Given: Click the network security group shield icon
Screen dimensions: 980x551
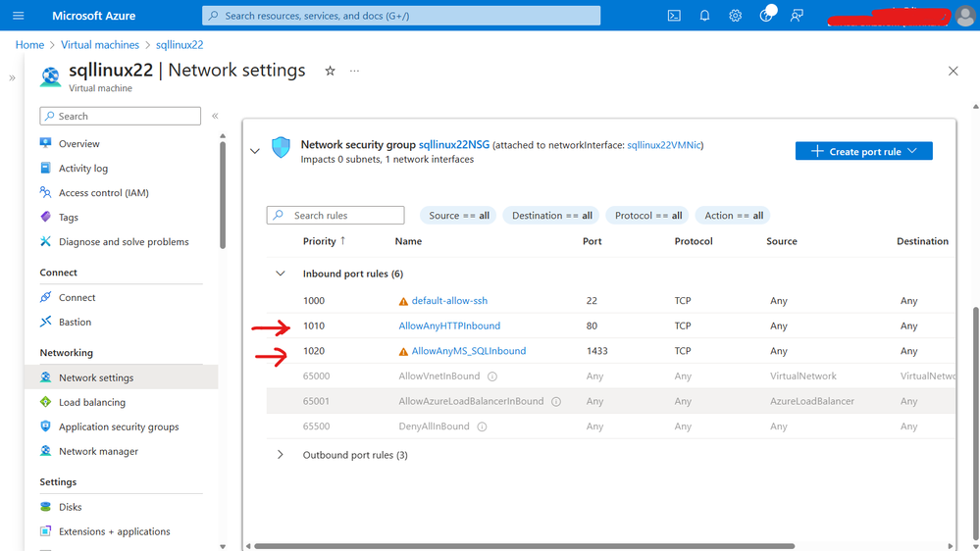Looking at the screenshot, I should tap(281, 147).
